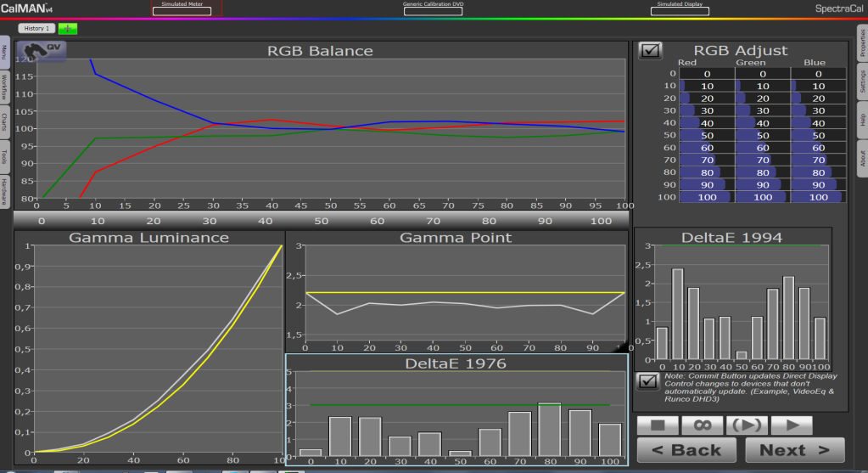This screenshot has height=473, width=868.
Task: Open the Simulated Display selector
Action: pos(680,9)
